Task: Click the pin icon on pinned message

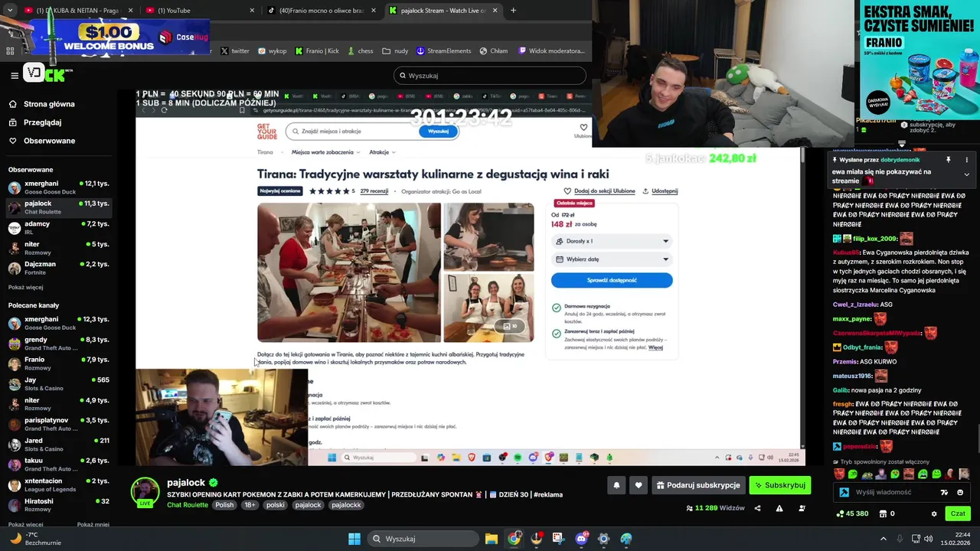Action: point(948,160)
